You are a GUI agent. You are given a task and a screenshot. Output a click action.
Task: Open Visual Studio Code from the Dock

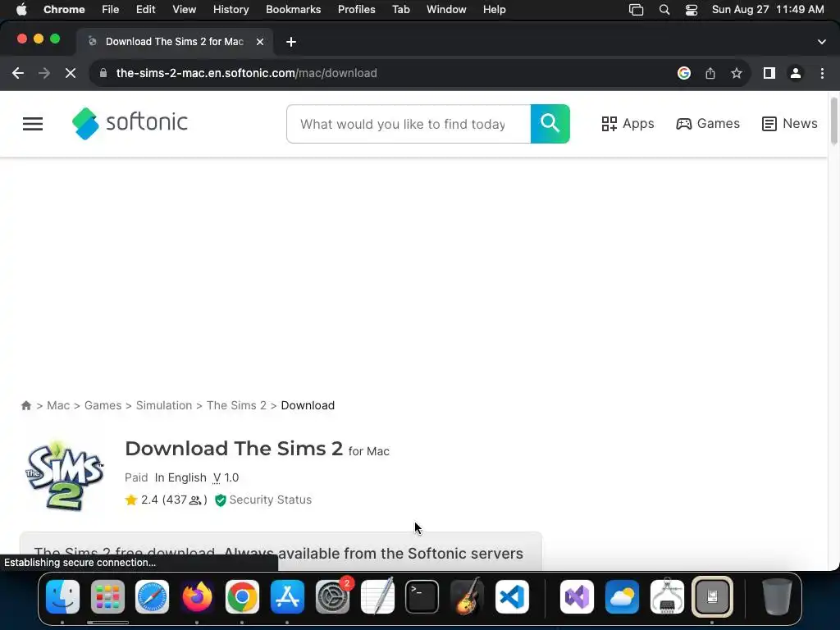point(512,597)
